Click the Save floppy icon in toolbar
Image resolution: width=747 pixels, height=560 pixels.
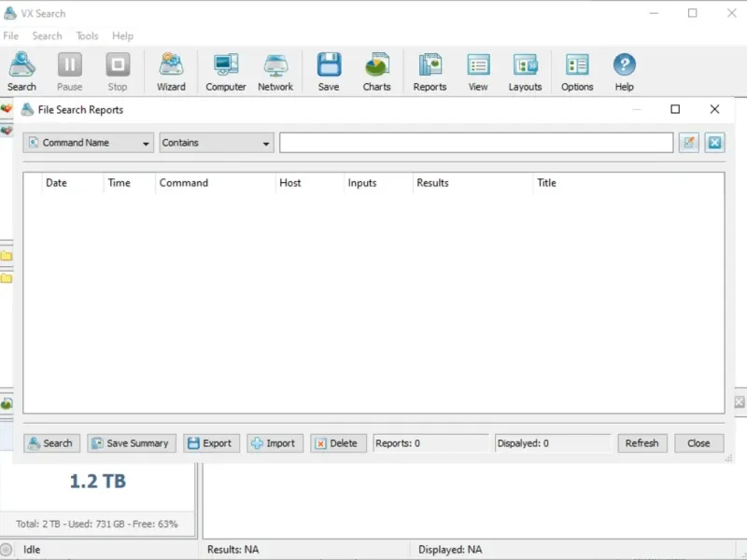[329, 72]
